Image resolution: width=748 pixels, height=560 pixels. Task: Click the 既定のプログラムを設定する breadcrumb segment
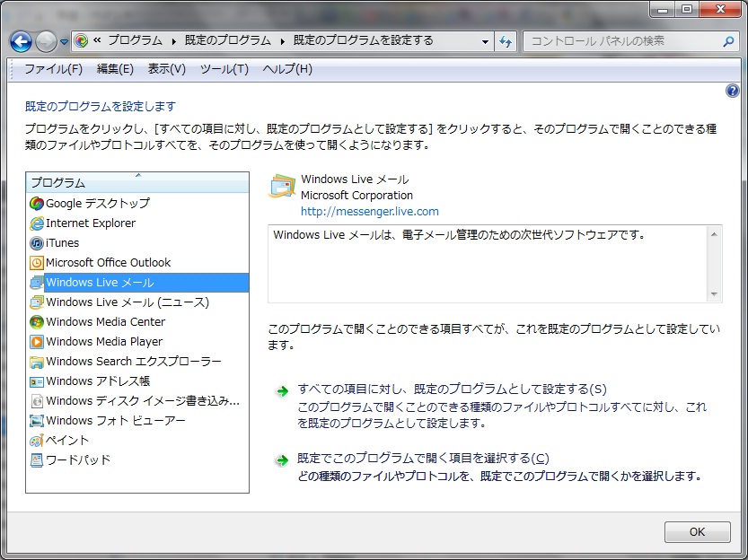pos(364,40)
